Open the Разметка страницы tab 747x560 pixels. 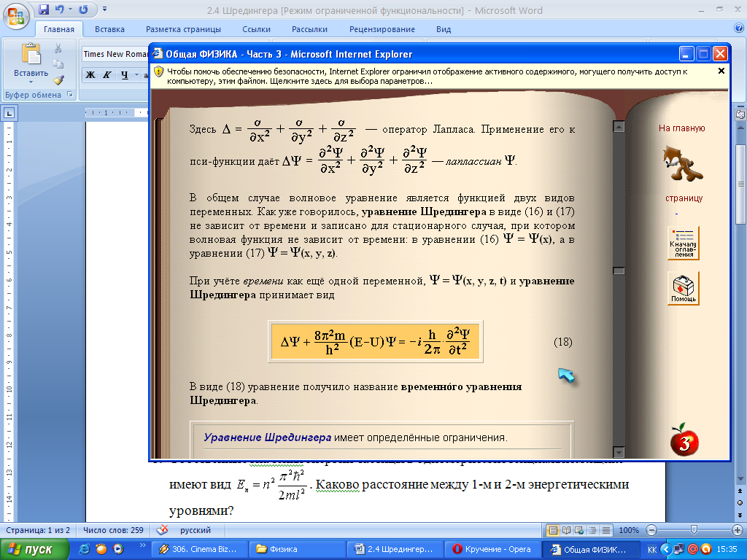tap(183, 29)
